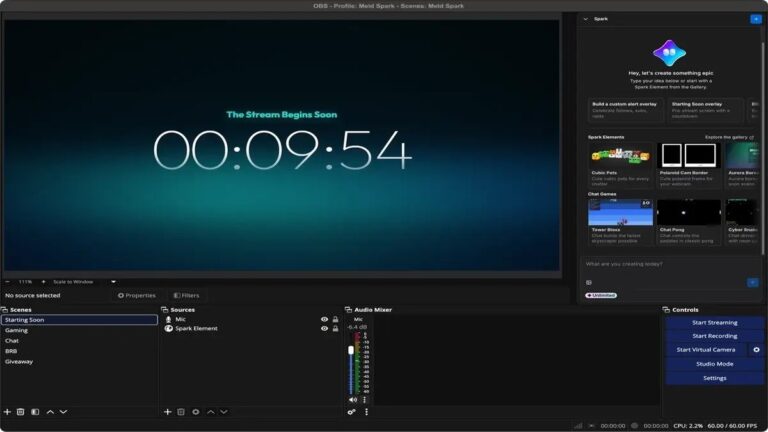The width and height of the screenshot is (768, 432).
Task: Select the Spark Element source row
Action: pos(252,329)
